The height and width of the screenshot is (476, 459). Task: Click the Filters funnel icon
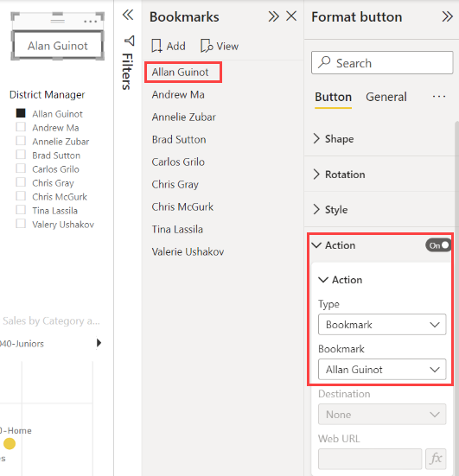(130, 41)
